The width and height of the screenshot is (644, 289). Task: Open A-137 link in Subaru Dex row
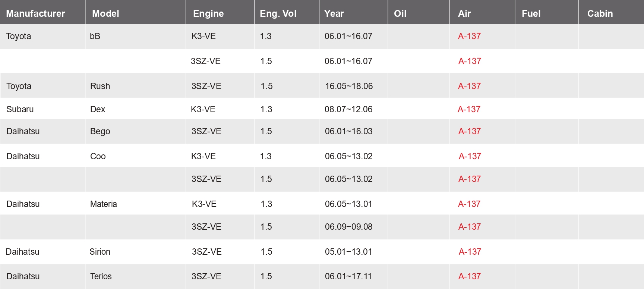pos(469,109)
